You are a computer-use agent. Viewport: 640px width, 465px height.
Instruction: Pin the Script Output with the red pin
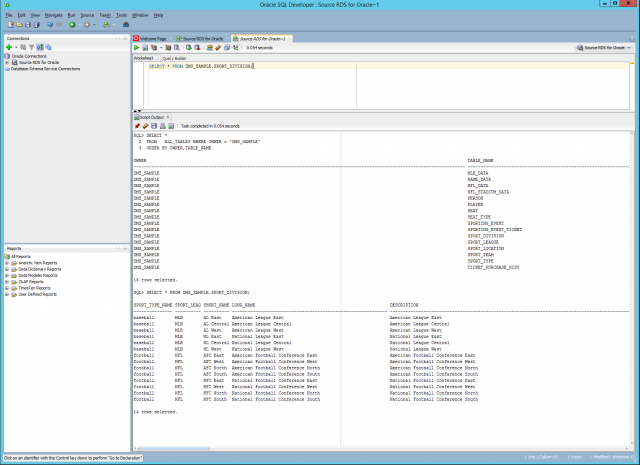pos(137,126)
